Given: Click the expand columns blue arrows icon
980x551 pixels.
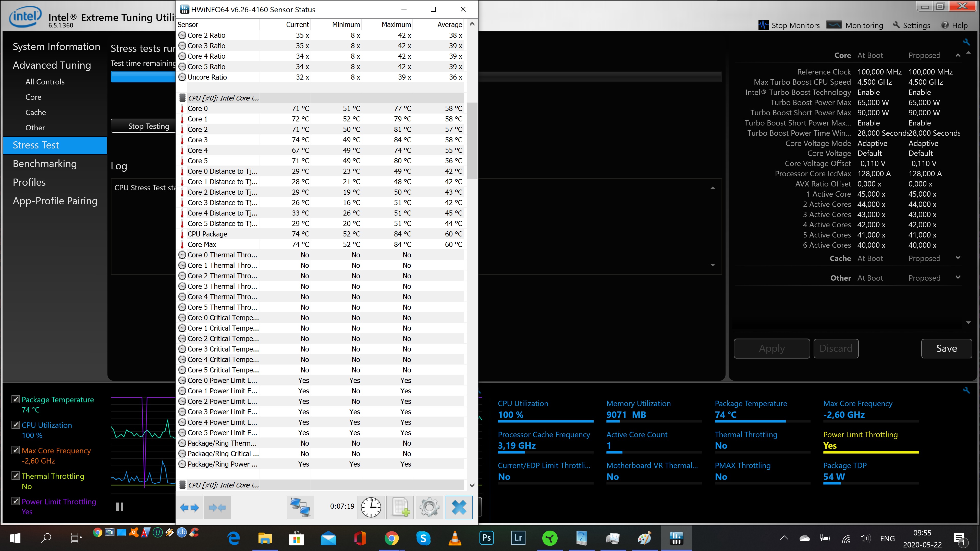Looking at the screenshot, I should click(189, 507).
